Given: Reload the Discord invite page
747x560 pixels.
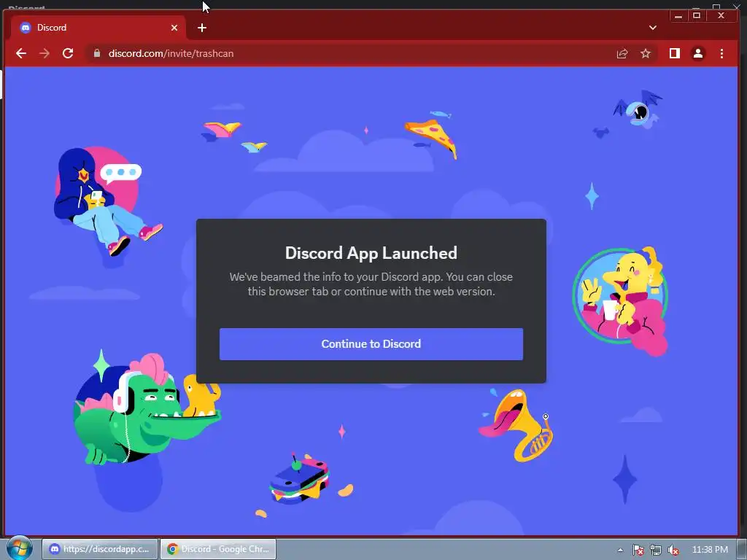Looking at the screenshot, I should point(68,53).
